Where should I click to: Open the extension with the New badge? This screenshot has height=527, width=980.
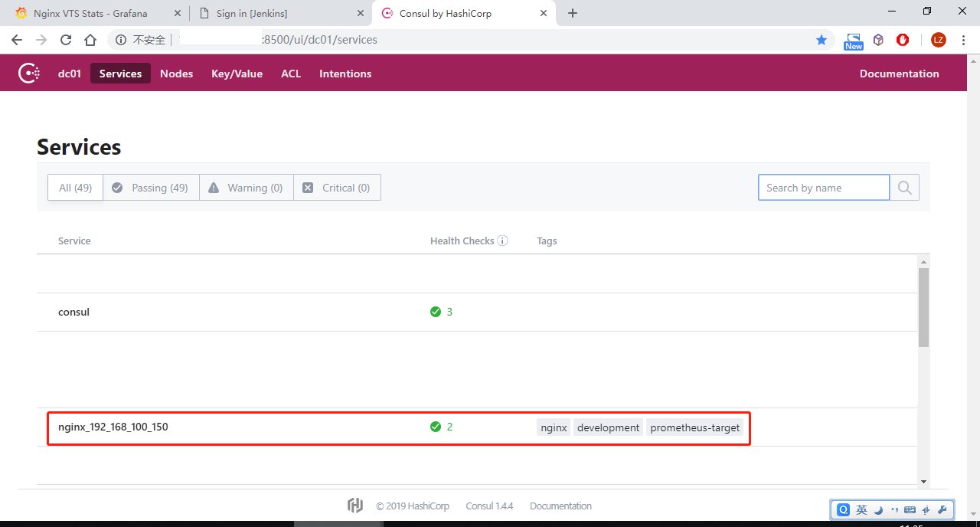coord(854,41)
